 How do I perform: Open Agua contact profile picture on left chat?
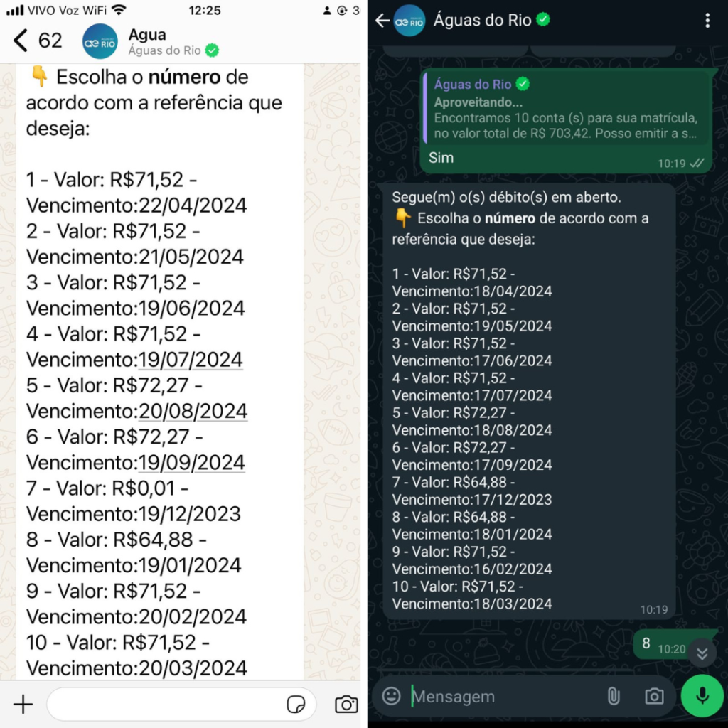click(x=100, y=41)
